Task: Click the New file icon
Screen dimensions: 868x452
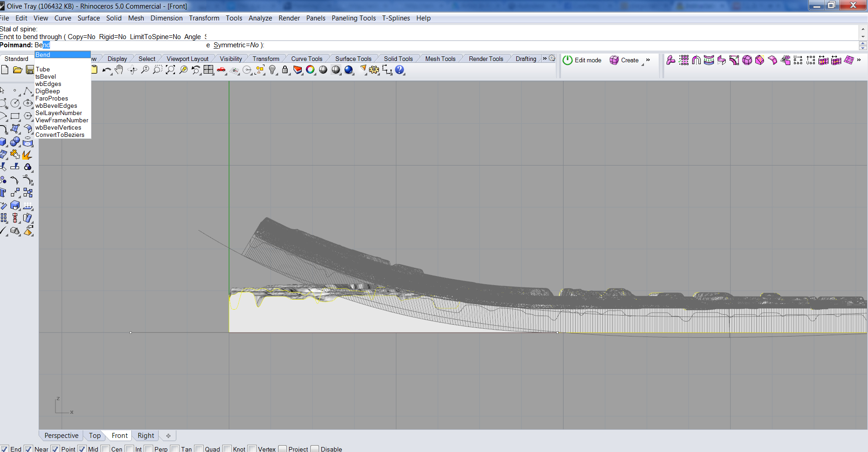Action: tap(5, 70)
